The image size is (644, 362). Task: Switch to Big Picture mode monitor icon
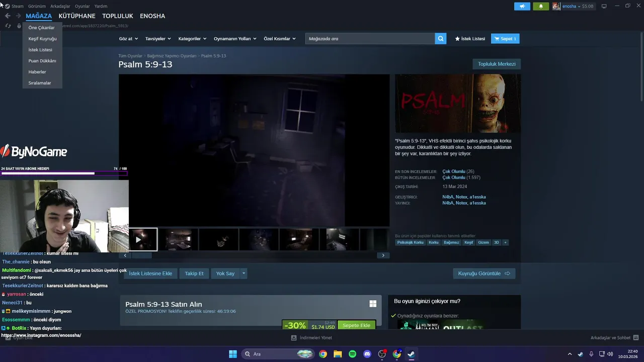point(604,6)
